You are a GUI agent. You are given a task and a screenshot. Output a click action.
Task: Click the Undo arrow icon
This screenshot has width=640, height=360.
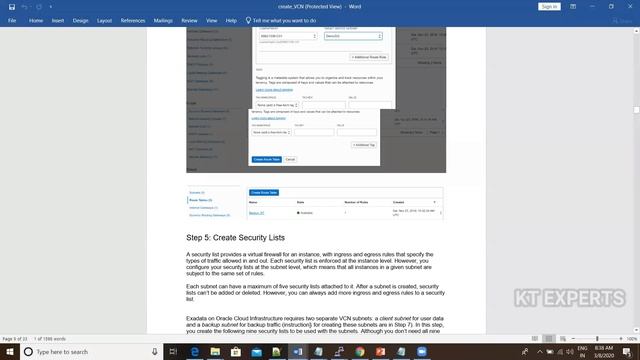point(24,7)
